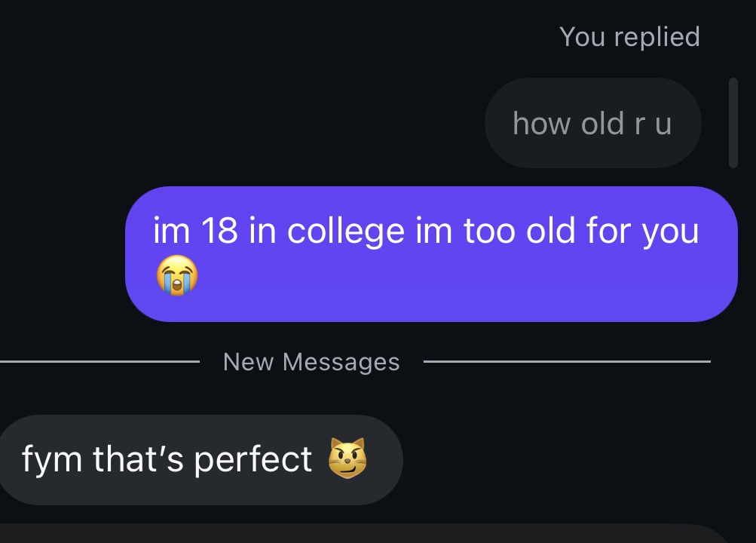Click the word "that's" in the gray bubble
Image resolution: width=756 pixels, height=543 pixels.
pos(139,459)
